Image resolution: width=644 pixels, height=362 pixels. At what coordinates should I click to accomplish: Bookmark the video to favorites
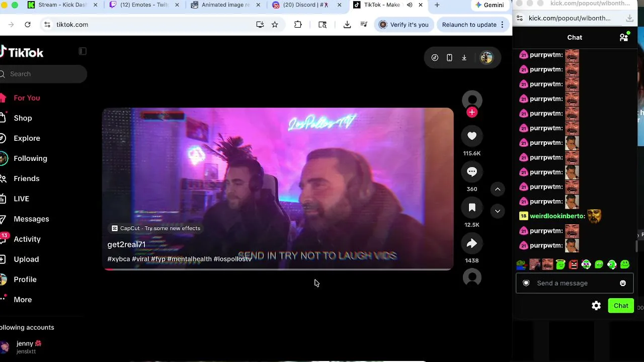[472, 208]
